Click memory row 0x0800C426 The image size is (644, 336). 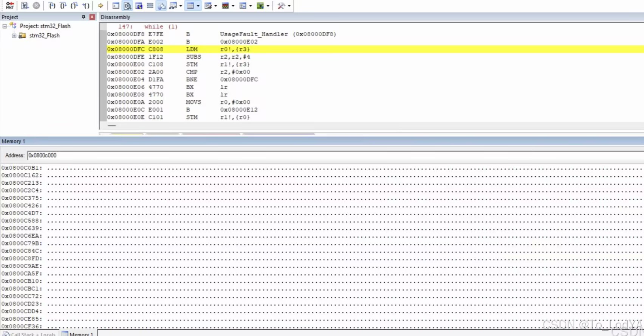click(x=322, y=205)
